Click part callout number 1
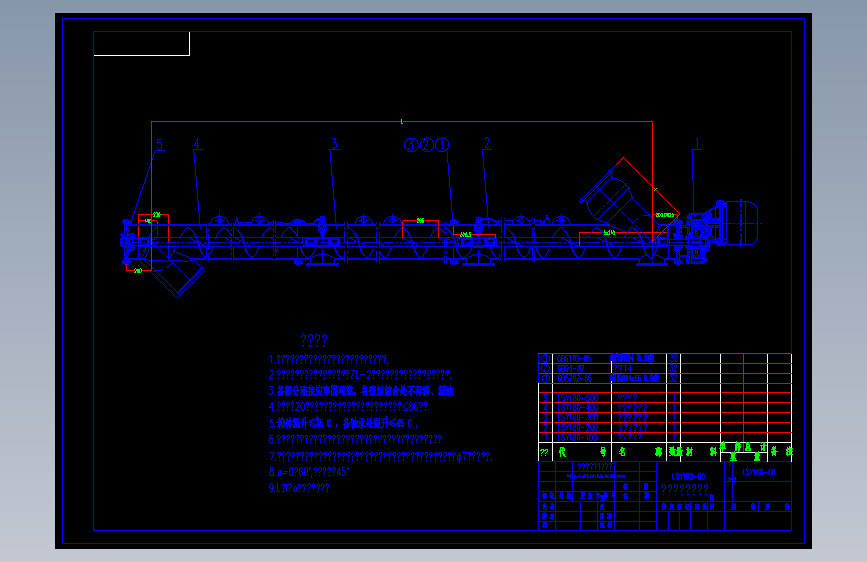 697,144
